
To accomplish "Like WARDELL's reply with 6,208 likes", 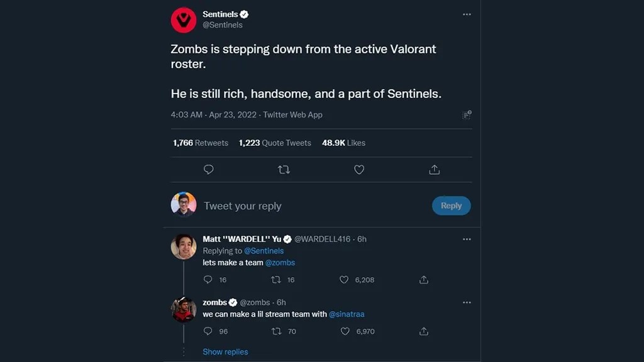I will click(x=344, y=280).
